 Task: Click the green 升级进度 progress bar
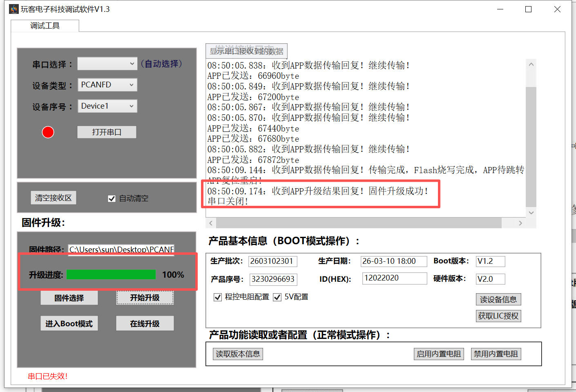click(x=111, y=274)
